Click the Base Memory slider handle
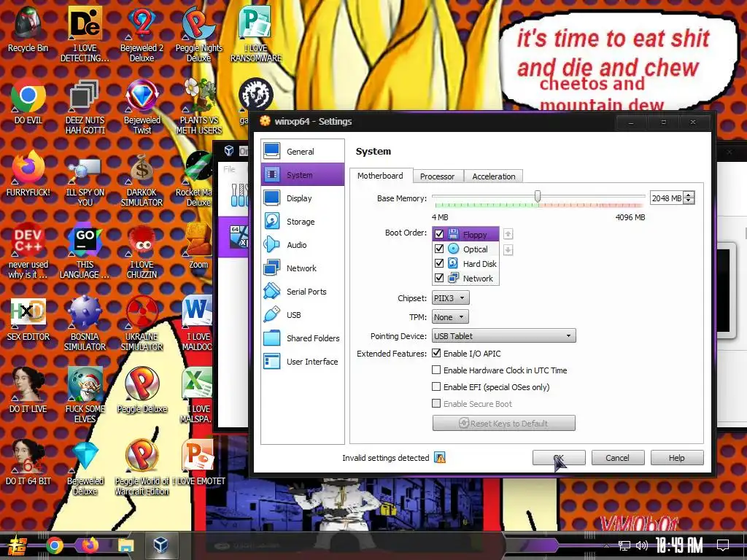Image resolution: width=747 pixels, height=560 pixels. 538,196
